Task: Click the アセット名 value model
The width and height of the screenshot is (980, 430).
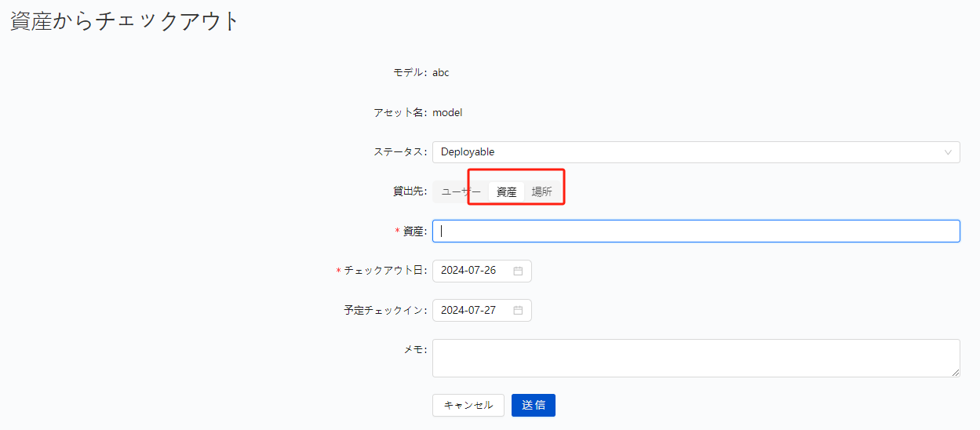Action: click(447, 112)
